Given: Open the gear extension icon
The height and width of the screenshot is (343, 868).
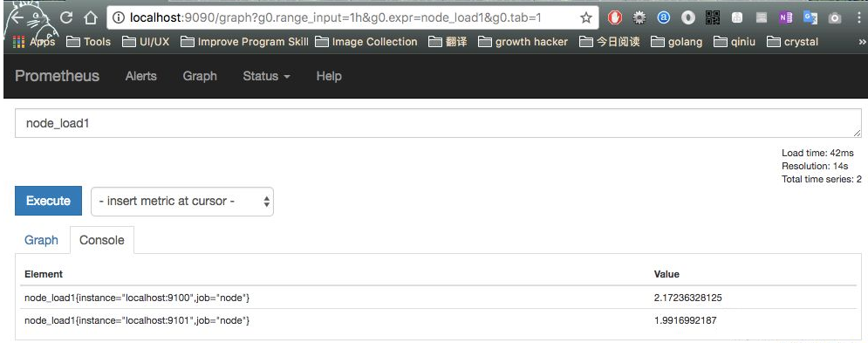Looking at the screenshot, I should pyautogui.click(x=639, y=18).
